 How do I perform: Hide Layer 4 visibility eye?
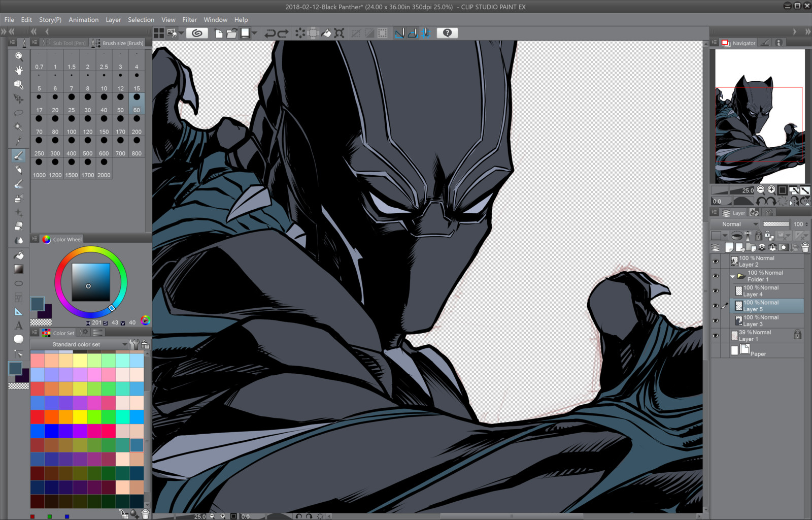(716, 291)
